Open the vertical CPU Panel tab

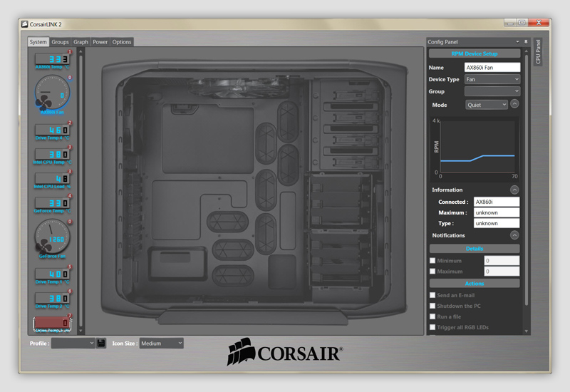[538, 51]
